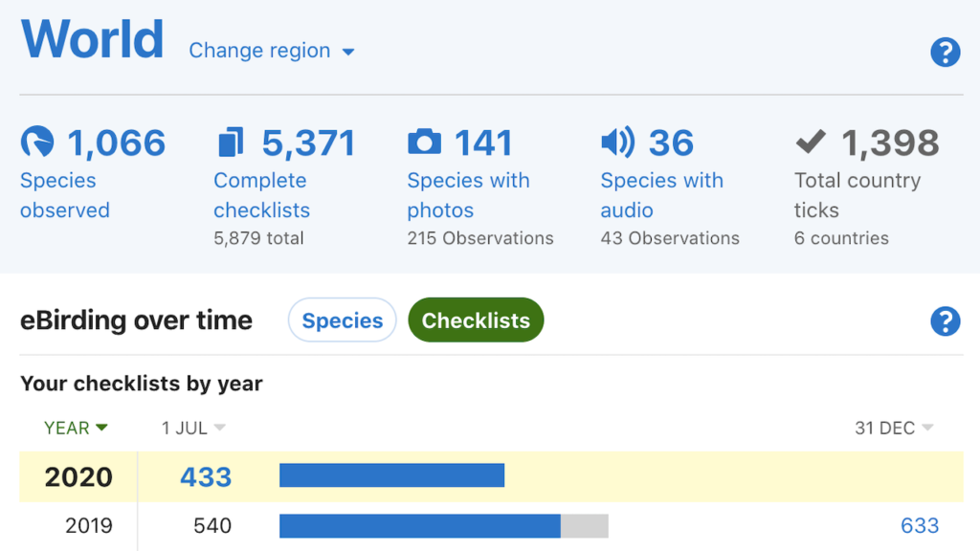Image resolution: width=980 pixels, height=551 pixels.
Task: Open the help tooltip next to World heading
Action: click(x=946, y=53)
